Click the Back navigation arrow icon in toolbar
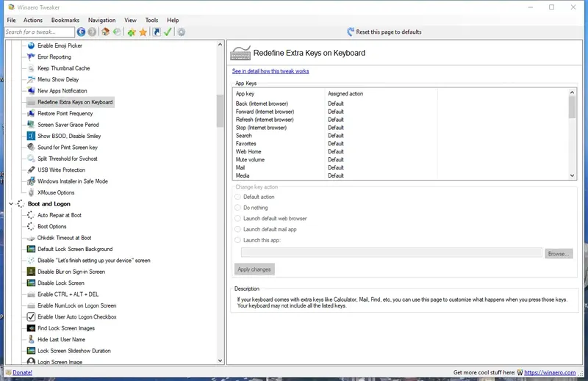 pos(81,32)
